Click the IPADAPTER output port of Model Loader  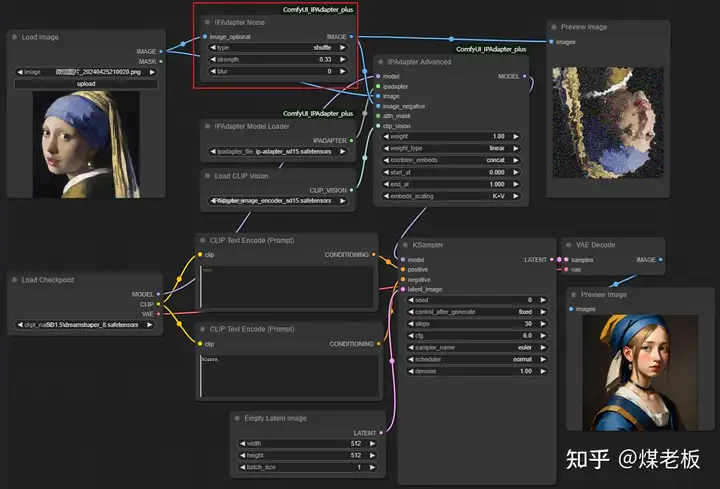351,141
